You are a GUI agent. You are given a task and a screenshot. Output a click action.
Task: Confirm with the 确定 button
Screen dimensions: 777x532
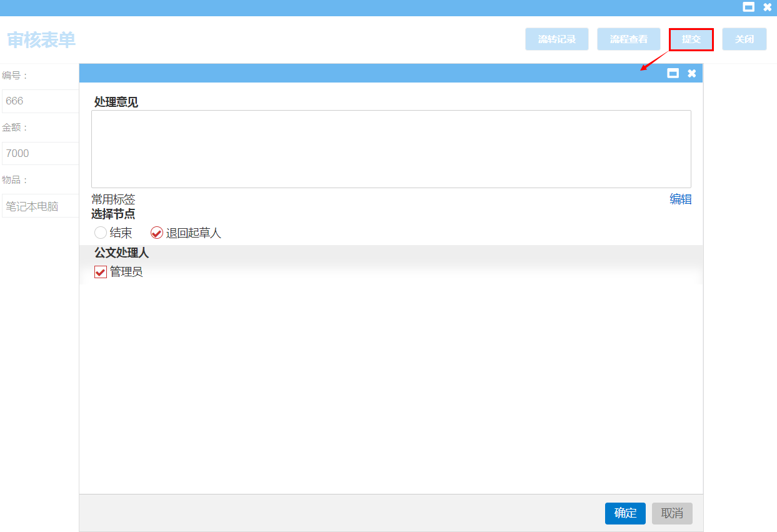[x=625, y=513]
